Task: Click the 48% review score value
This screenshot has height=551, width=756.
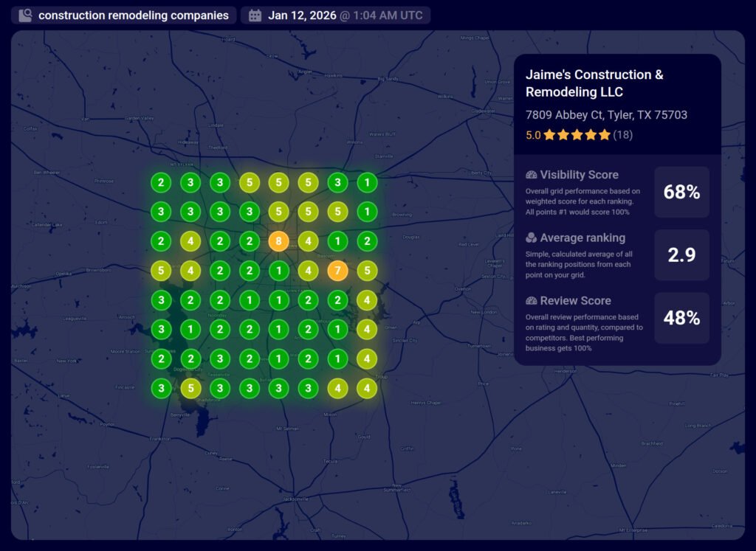Action: (x=681, y=318)
